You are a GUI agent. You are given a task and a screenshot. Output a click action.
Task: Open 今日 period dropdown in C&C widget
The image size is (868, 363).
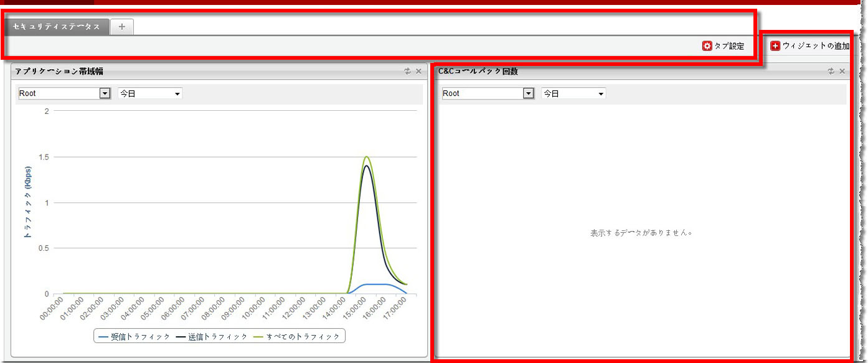[573, 93]
